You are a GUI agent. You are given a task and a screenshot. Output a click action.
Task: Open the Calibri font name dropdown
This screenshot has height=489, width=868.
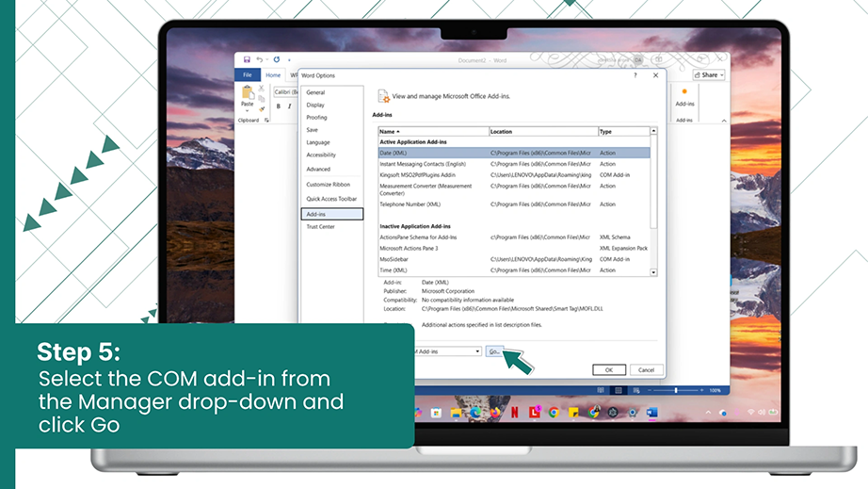[x=285, y=92]
